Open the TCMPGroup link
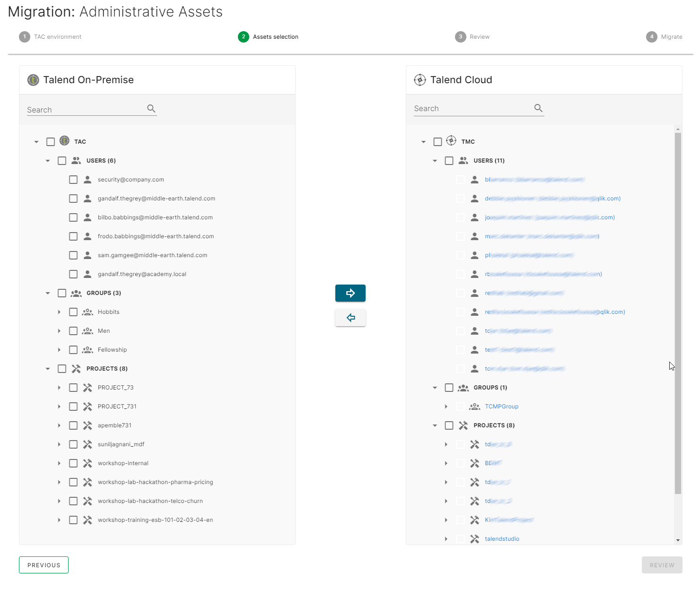This screenshot has height=589, width=700. (501, 406)
